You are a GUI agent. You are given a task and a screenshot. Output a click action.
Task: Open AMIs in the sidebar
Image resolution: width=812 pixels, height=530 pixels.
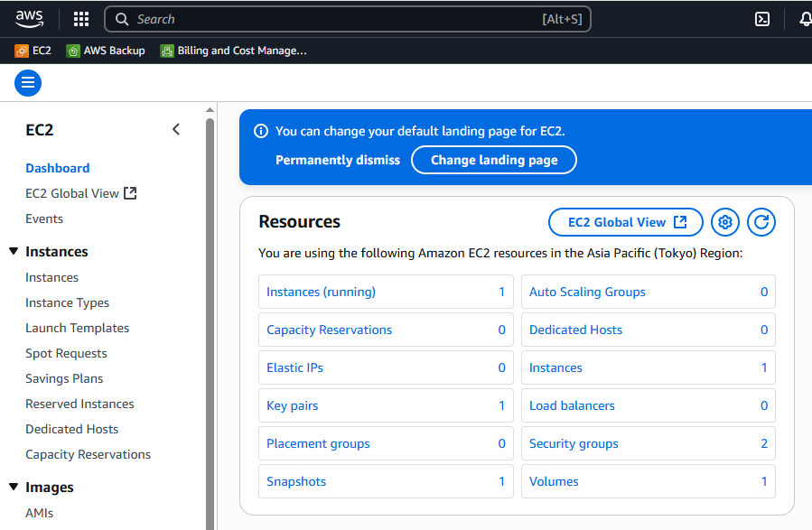coord(40,513)
